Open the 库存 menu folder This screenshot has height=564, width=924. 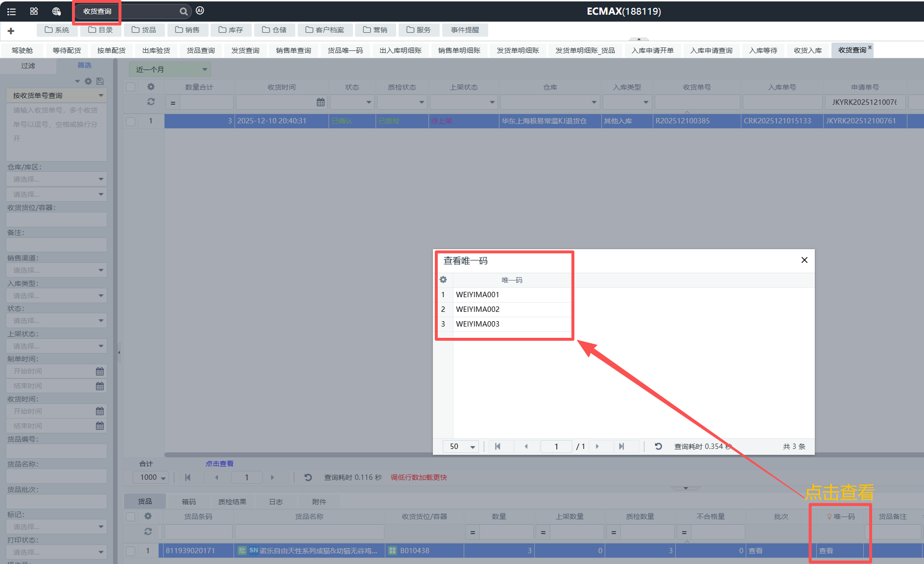231,30
